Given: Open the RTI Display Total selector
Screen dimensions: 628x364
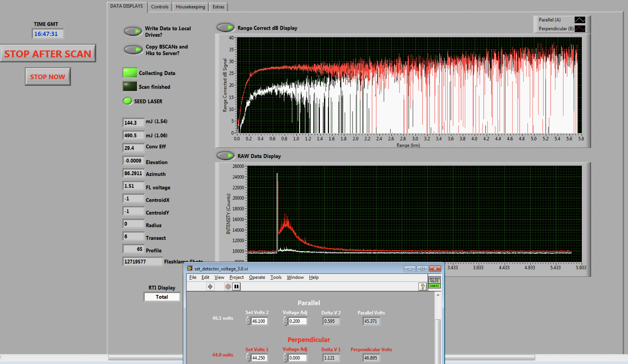Looking at the screenshot, I should click(162, 297).
